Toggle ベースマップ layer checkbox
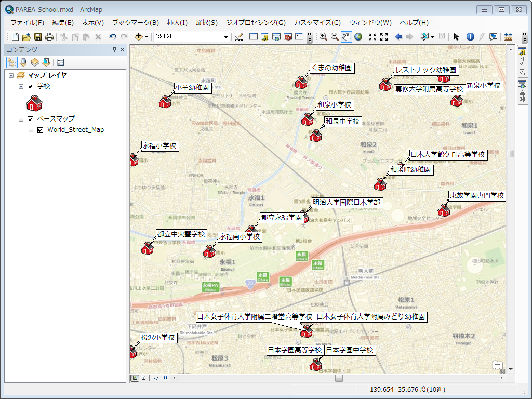 (x=31, y=119)
